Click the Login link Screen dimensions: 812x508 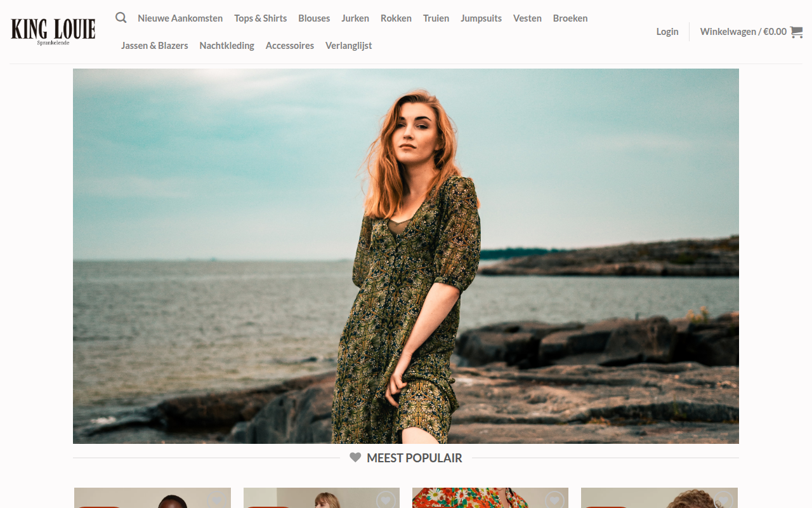[667, 32]
